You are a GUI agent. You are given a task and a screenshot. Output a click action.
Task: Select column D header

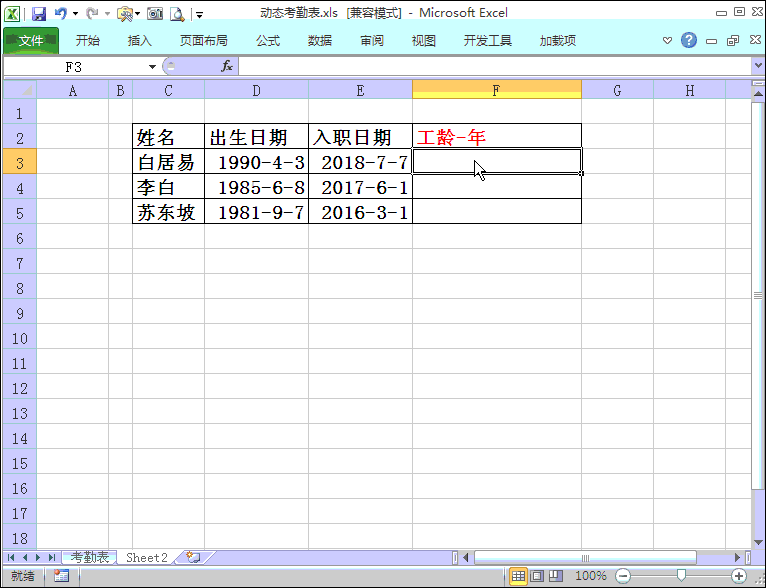[256, 90]
